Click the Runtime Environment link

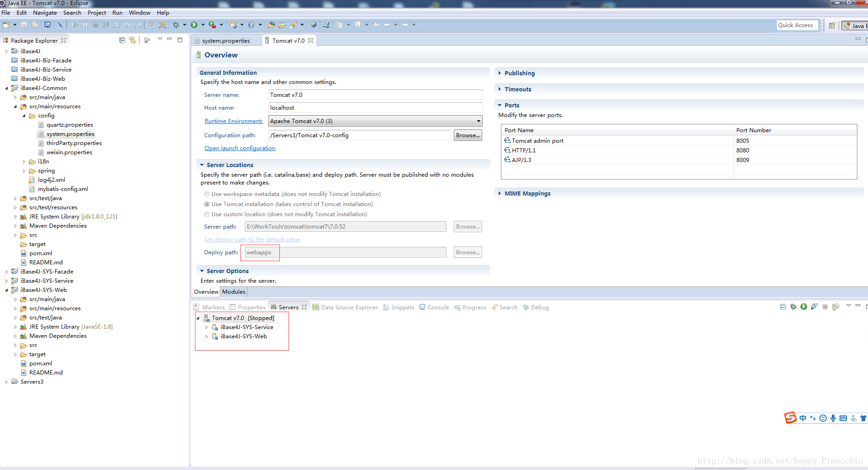tap(234, 121)
